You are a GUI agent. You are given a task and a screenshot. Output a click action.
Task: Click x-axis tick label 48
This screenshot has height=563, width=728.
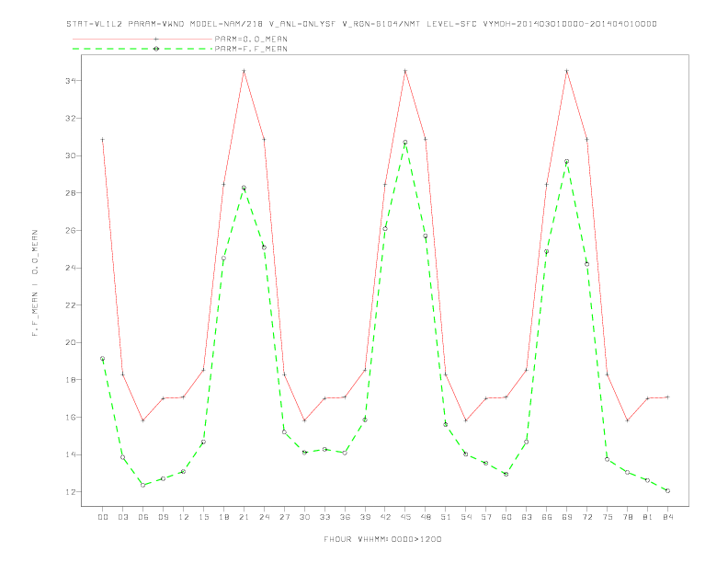coord(426,517)
